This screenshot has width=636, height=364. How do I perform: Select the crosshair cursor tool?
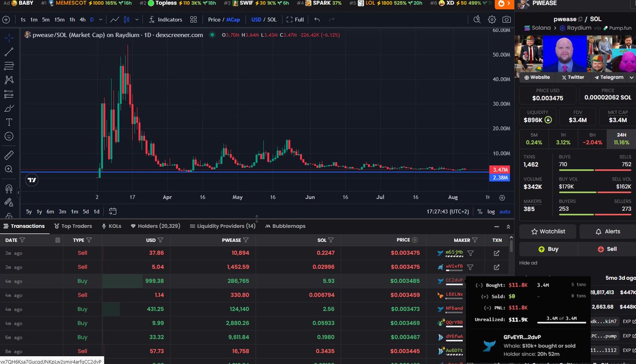(9, 38)
